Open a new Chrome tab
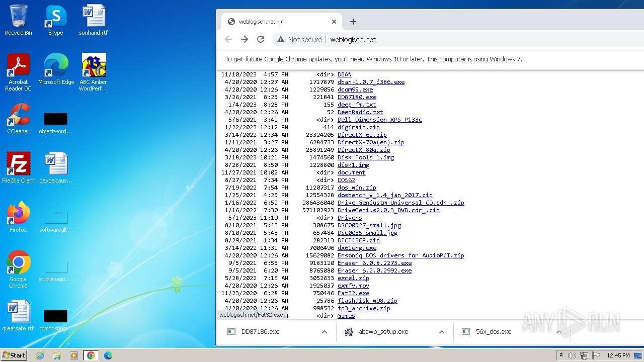This screenshot has height=362, width=644. click(353, 22)
